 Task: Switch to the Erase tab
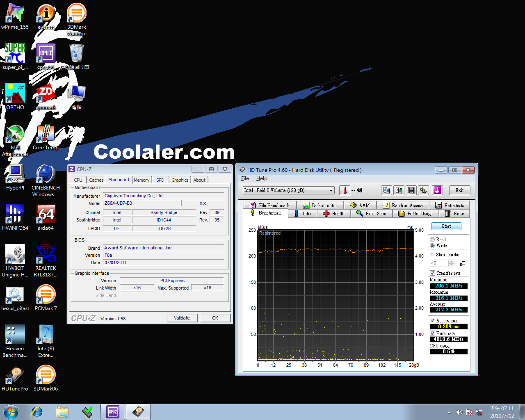tap(454, 214)
